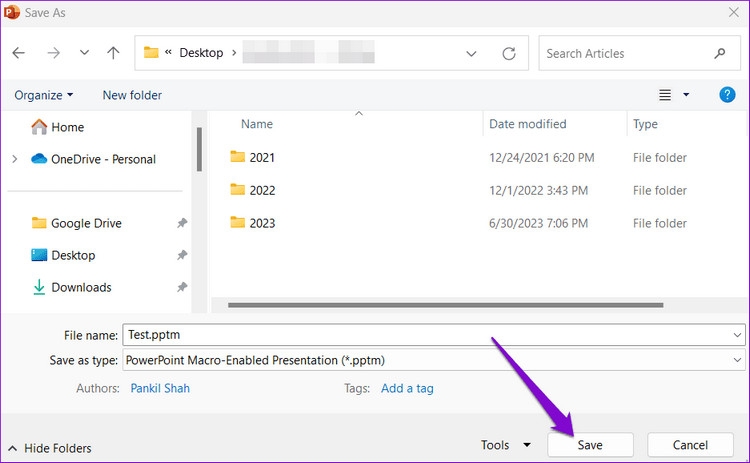Select the 2022 folder
The height and width of the screenshot is (463, 750).
[262, 190]
